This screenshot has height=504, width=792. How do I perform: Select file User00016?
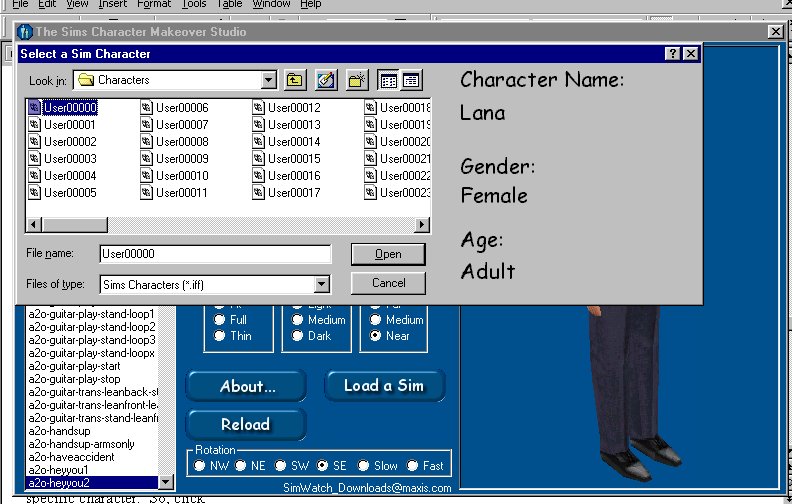tap(286, 176)
